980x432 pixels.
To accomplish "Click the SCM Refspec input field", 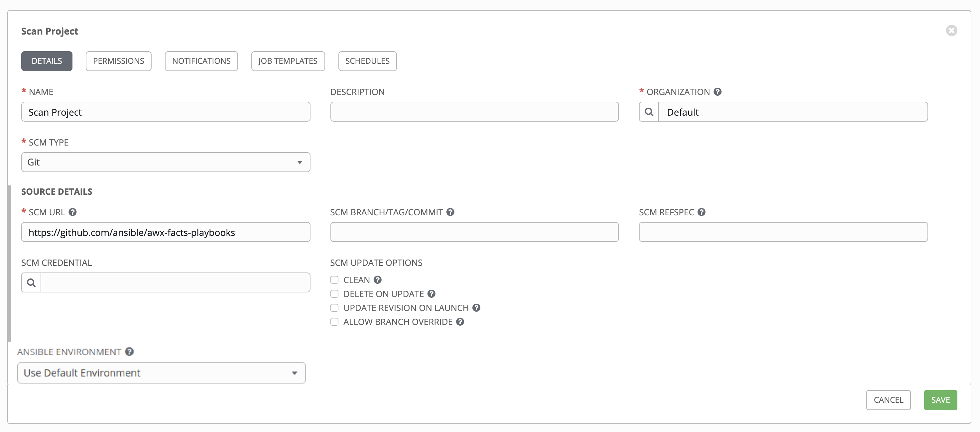I will [x=783, y=232].
